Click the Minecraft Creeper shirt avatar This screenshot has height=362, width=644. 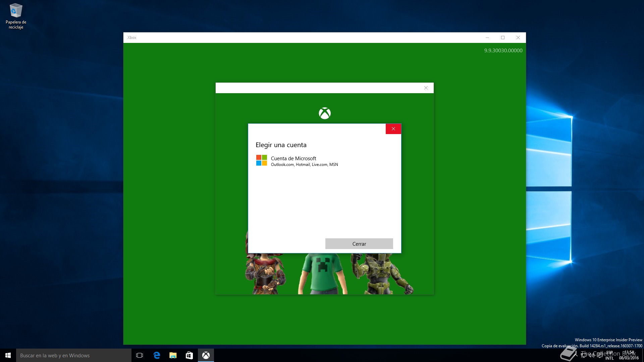tap(322, 274)
